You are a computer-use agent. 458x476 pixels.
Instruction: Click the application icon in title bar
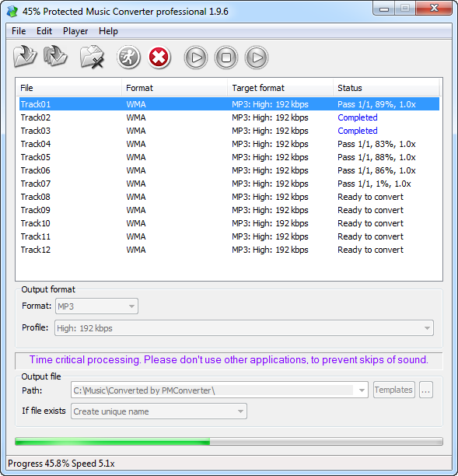(12, 12)
